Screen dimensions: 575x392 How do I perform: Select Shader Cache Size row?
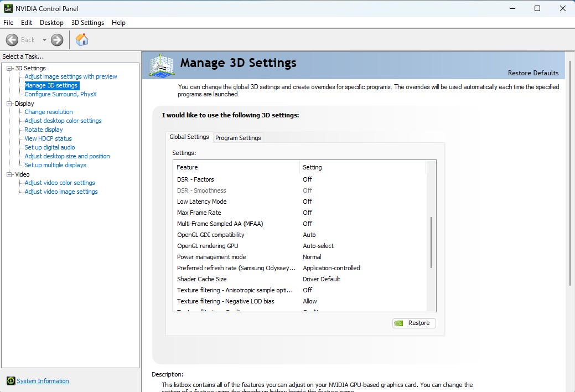pyautogui.click(x=299, y=279)
